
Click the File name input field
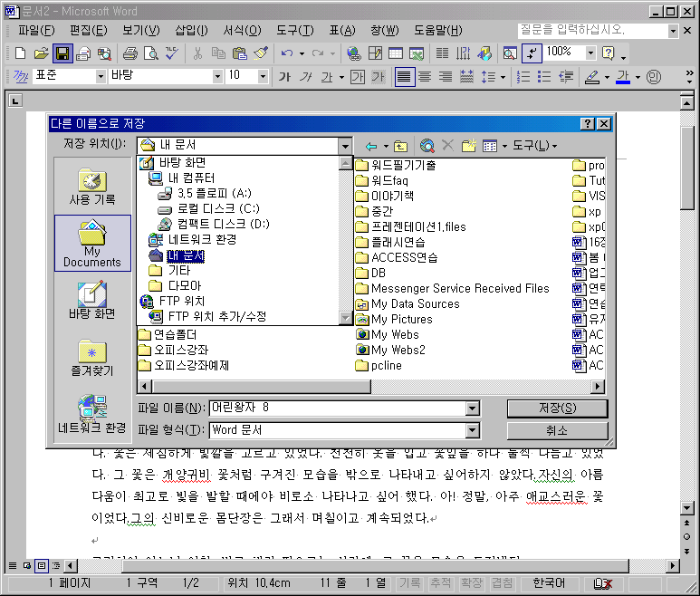[338, 408]
